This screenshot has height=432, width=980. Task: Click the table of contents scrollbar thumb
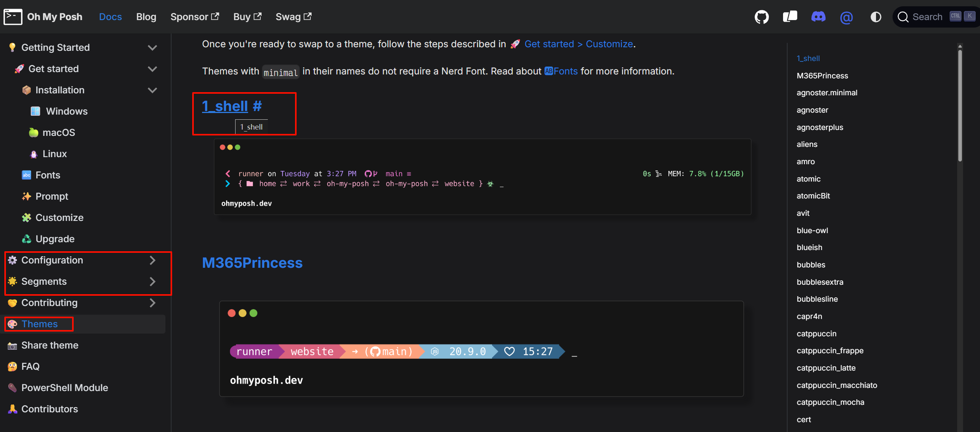(960, 105)
